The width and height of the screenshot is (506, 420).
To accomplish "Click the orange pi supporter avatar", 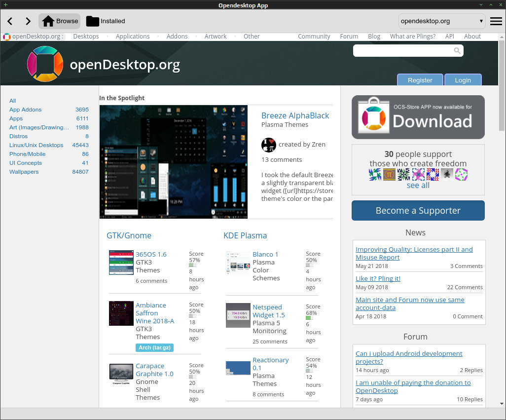I will [x=389, y=175].
